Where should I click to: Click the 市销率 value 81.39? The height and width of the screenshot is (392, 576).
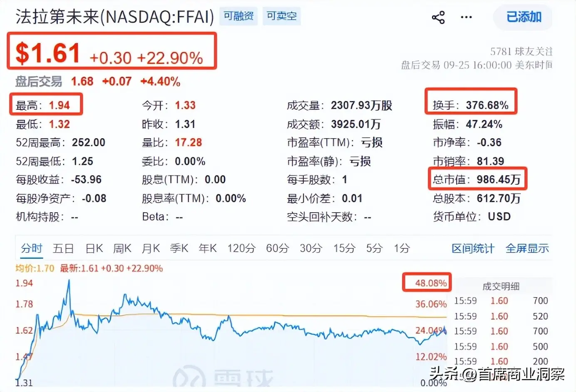click(x=491, y=161)
